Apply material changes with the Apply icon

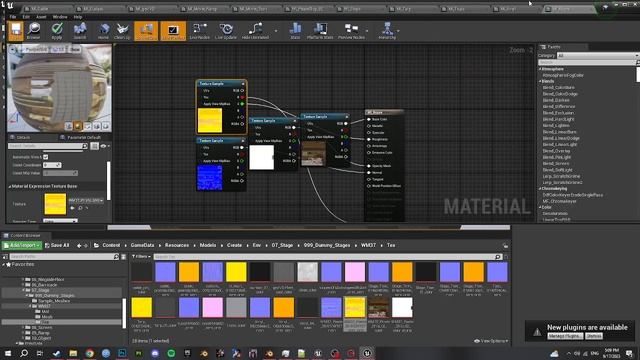[57, 31]
